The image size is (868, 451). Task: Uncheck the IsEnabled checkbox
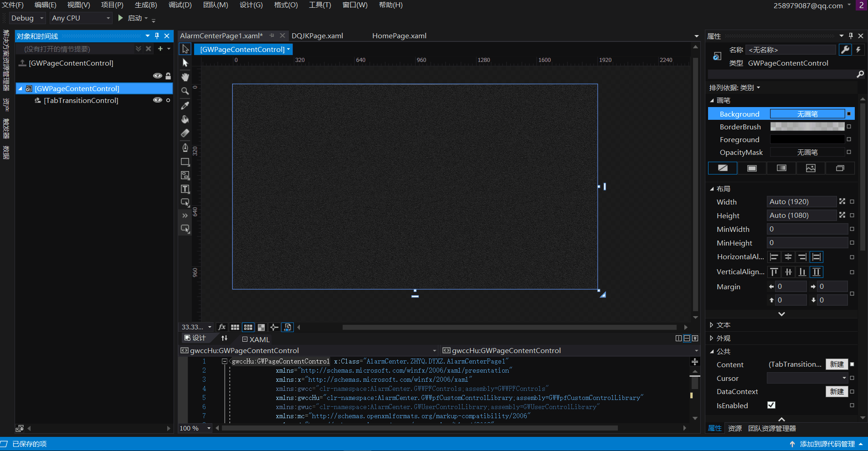771,405
